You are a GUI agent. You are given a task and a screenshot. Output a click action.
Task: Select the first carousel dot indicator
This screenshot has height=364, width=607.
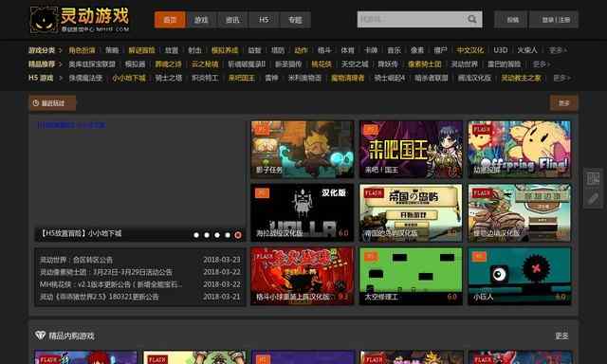pos(196,235)
